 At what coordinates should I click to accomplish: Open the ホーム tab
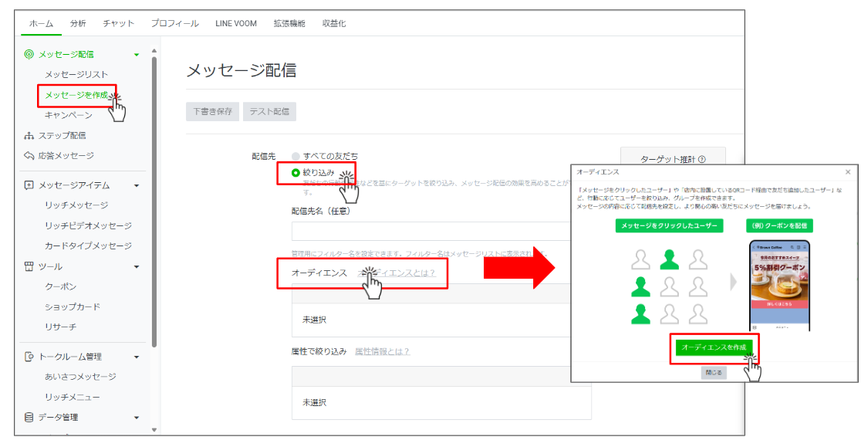[x=41, y=23]
